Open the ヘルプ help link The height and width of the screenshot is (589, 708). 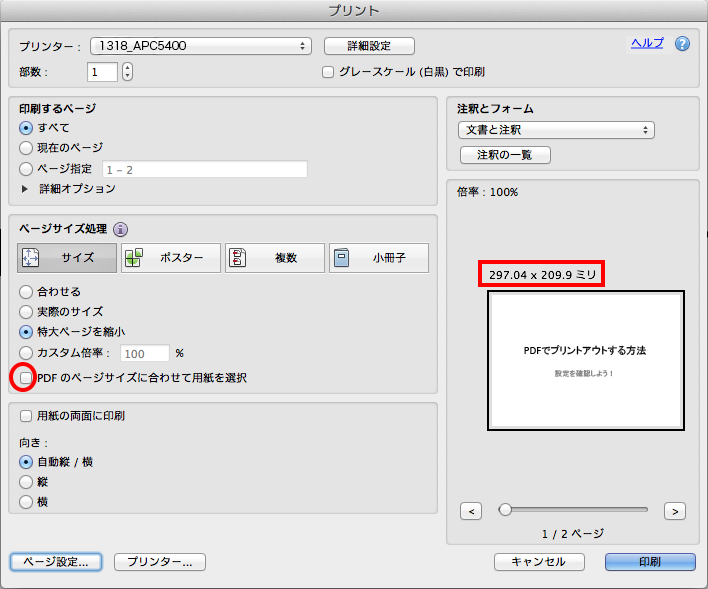(x=646, y=43)
